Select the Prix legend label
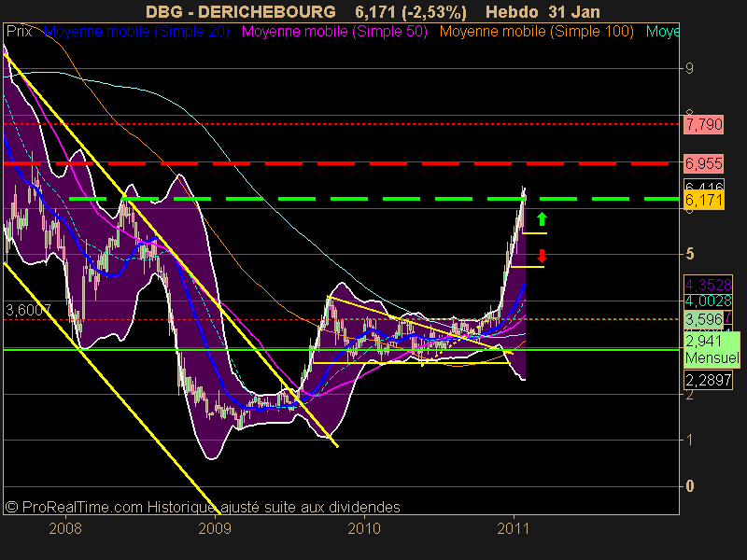The image size is (747, 560). pos(19,32)
